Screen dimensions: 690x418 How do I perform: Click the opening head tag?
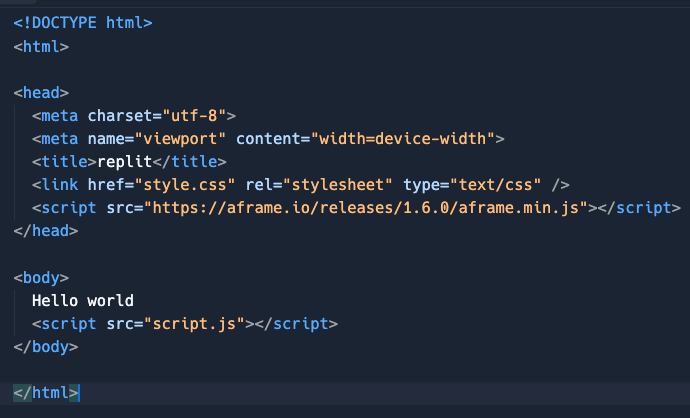point(41,93)
